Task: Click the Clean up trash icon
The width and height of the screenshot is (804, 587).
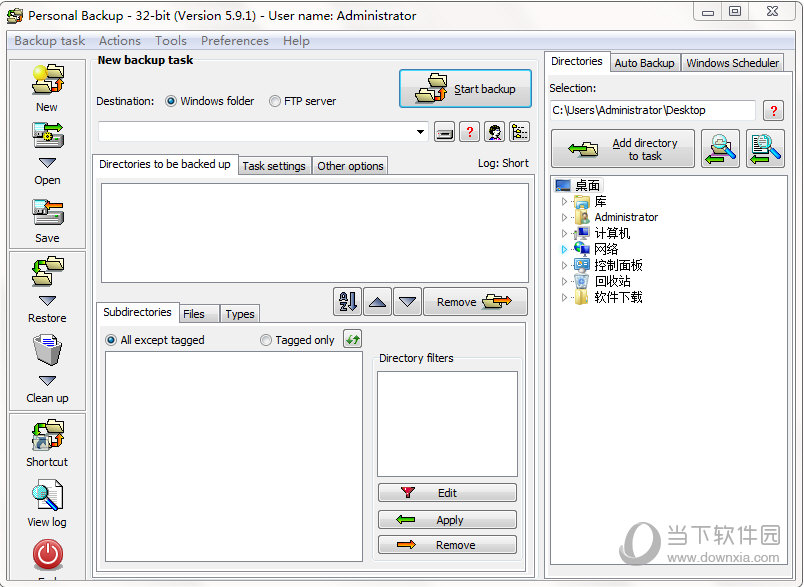Action: (47, 350)
